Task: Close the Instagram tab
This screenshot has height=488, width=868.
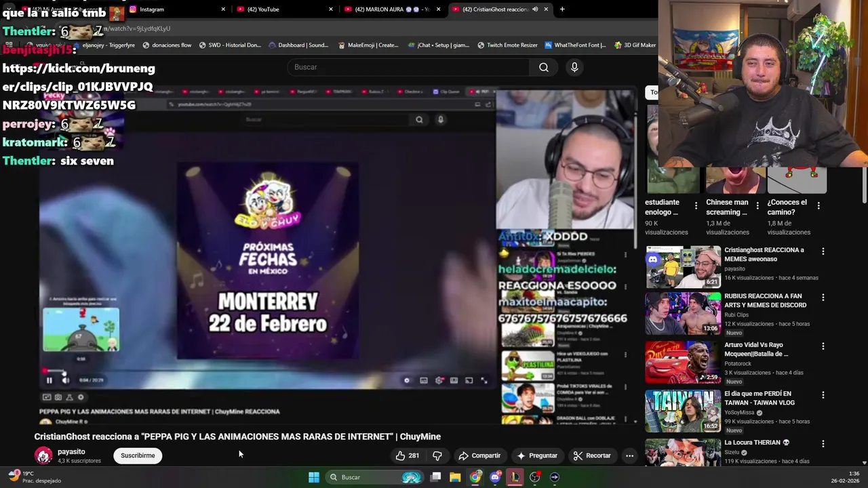Action: tap(223, 9)
